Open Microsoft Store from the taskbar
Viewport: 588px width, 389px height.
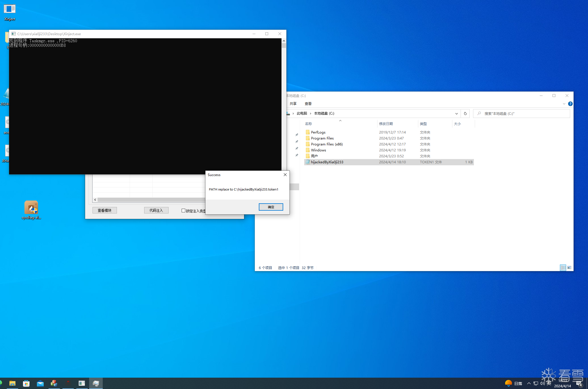(26, 383)
